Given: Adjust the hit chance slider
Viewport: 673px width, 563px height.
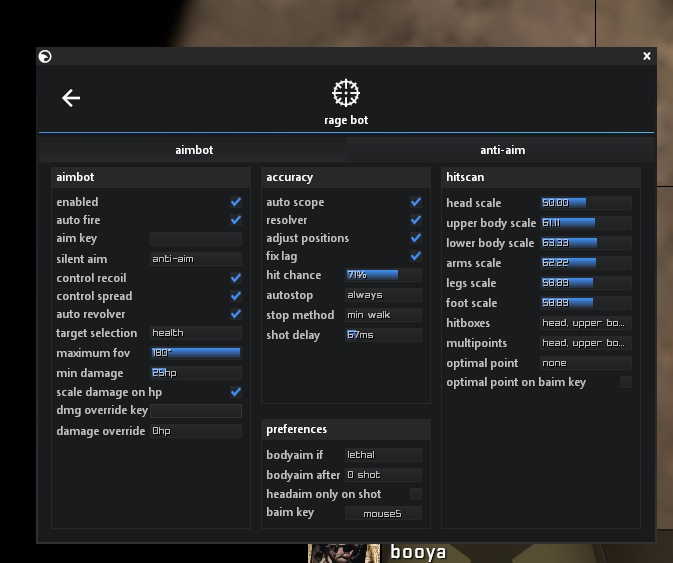Looking at the screenshot, I should [x=383, y=275].
